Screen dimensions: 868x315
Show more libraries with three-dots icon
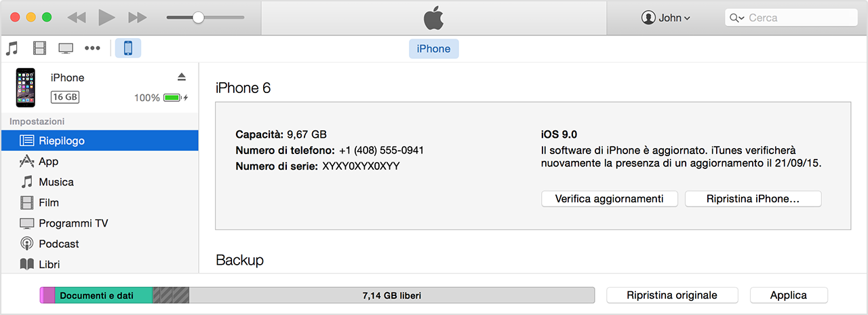click(92, 48)
